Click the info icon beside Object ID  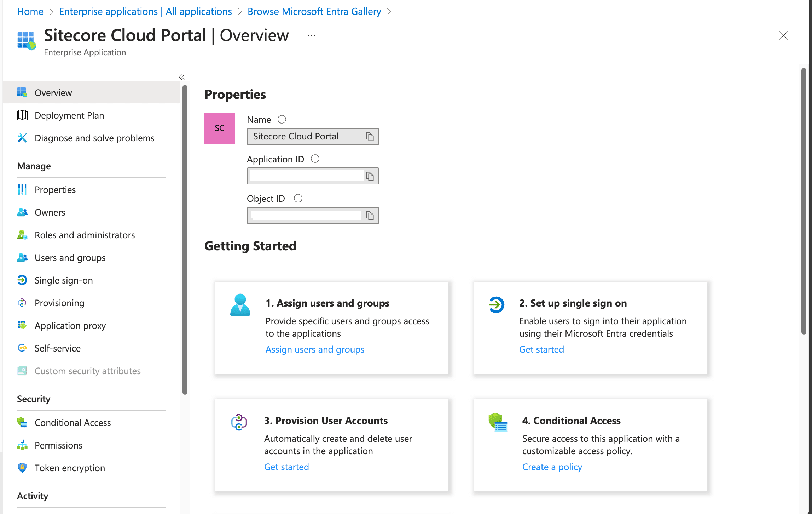[x=298, y=198]
